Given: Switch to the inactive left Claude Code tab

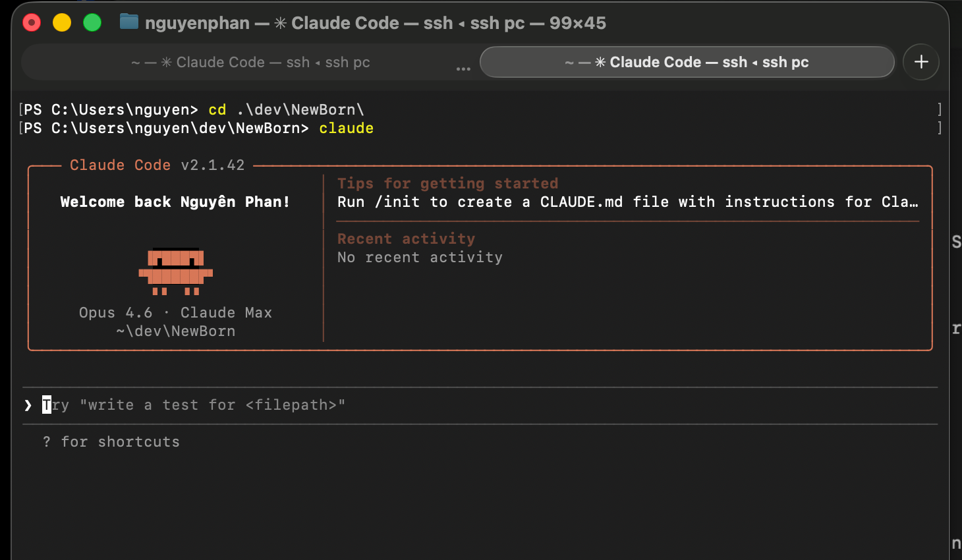Looking at the screenshot, I should 250,62.
